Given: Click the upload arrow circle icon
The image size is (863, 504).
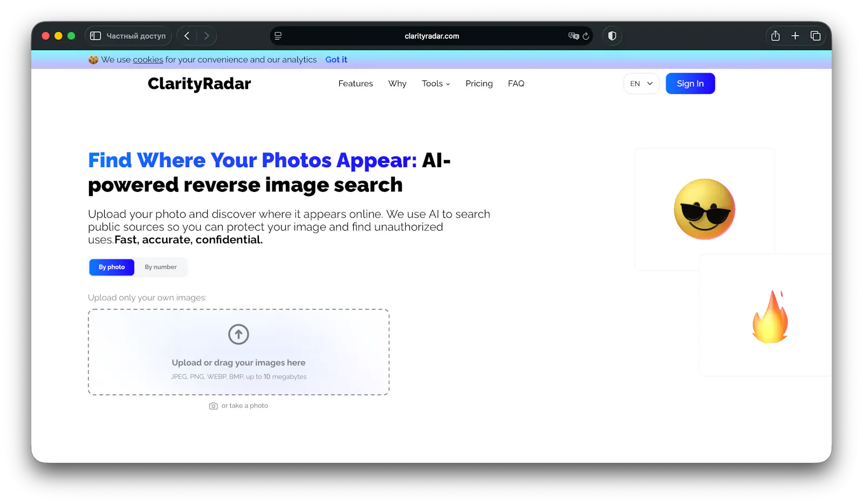Looking at the screenshot, I should pyautogui.click(x=238, y=334).
